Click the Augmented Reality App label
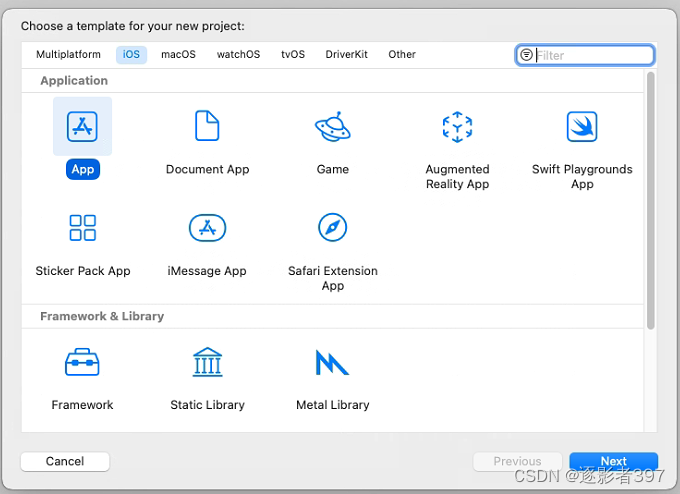 coord(458,177)
